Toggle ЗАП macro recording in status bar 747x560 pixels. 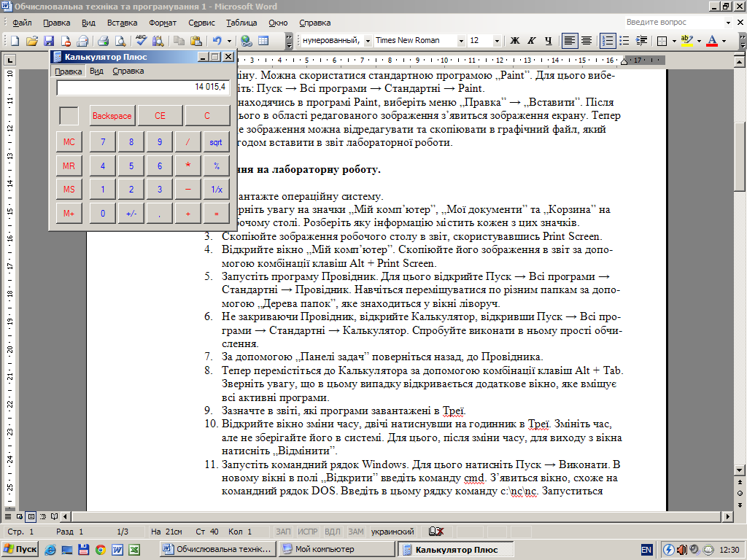[283, 532]
